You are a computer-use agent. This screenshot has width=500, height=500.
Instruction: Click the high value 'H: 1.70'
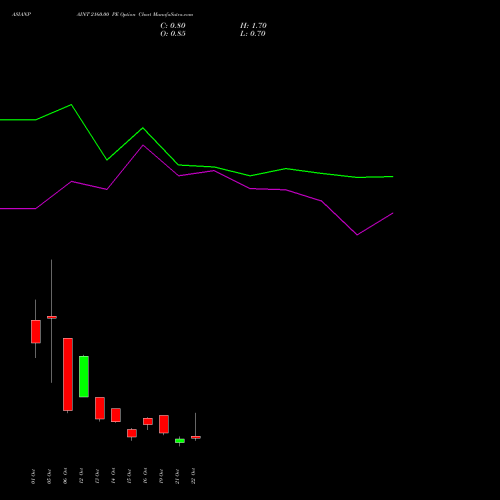pos(253,26)
